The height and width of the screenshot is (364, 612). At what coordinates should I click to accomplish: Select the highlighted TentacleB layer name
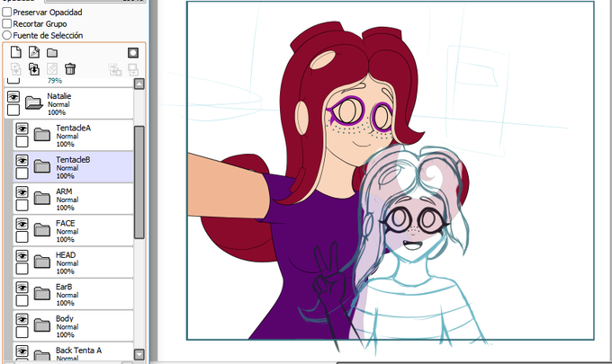click(x=73, y=160)
